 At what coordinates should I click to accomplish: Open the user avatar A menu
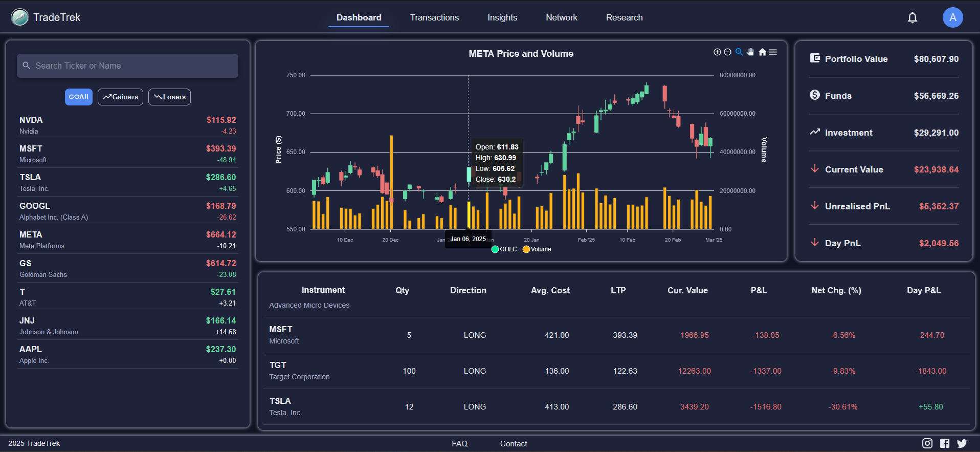point(953,17)
